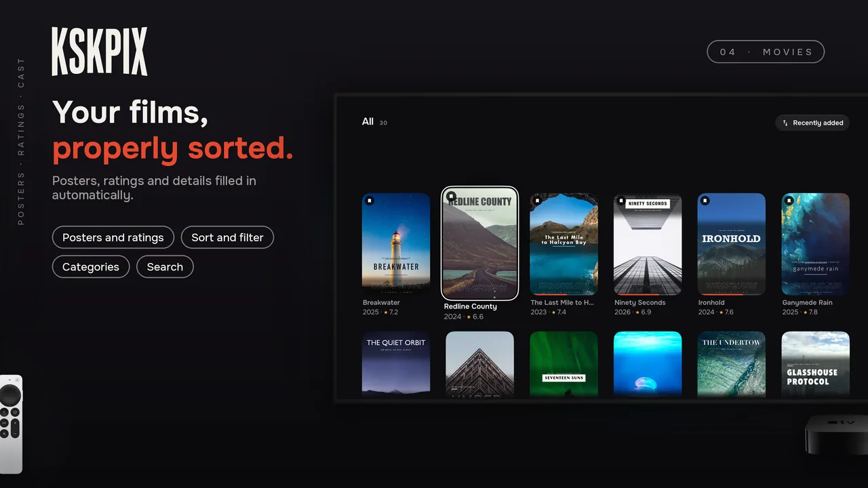This screenshot has height=488, width=868.
Task: Open the Ironhold poster
Action: pos(732,244)
